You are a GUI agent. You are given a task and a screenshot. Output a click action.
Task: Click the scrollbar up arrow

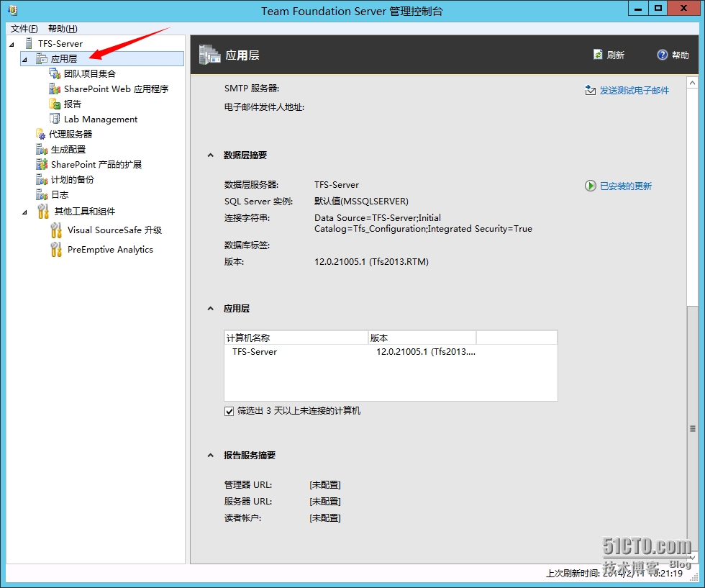pos(692,83)
